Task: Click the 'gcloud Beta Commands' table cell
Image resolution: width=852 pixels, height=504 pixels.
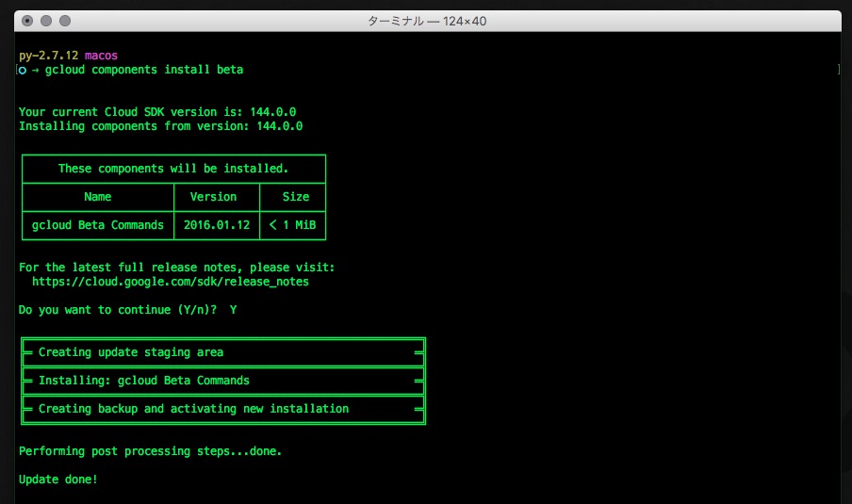Action: tap(98, 225)
